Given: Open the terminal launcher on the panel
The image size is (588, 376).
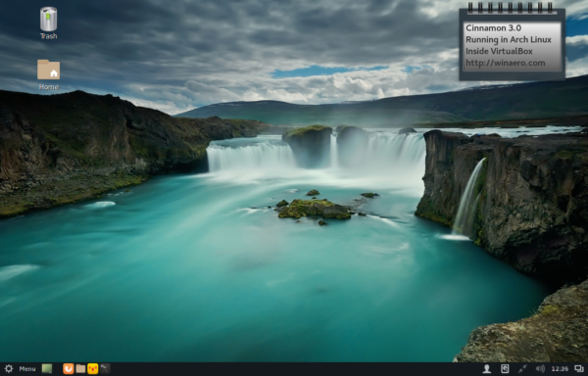Looking at the screenshot, I should [x=105, y=369].
